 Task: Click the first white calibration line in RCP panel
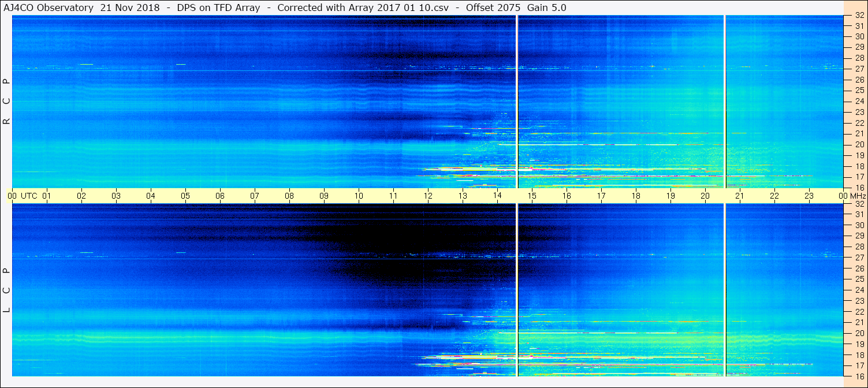pyautogui.click(x=517, y=102)
